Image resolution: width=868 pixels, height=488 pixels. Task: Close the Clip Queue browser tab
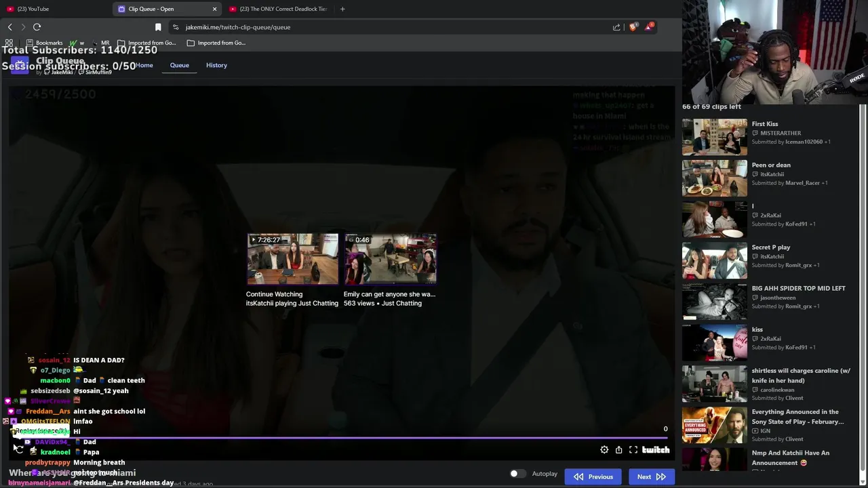coord(214,9)
